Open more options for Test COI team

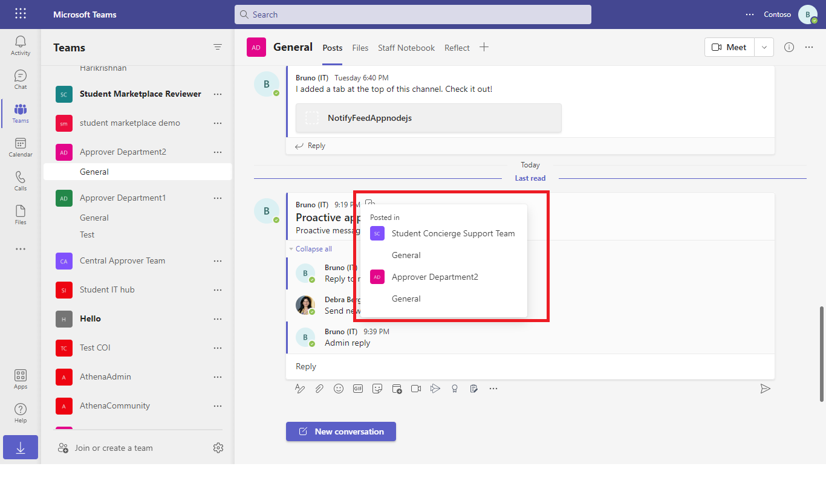pyautogui.click(x=218, y=347)
